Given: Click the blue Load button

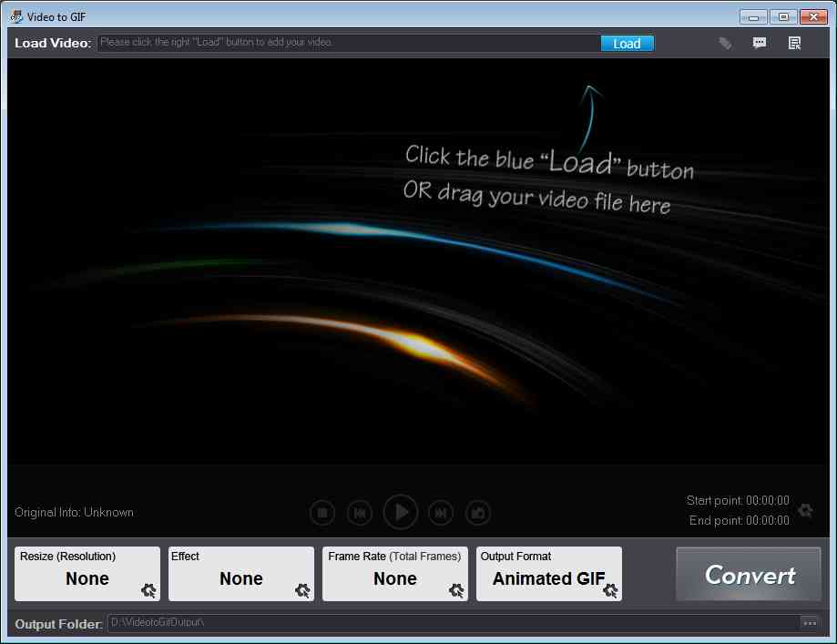Looking at the screenshot, I should tap(627, 43).
